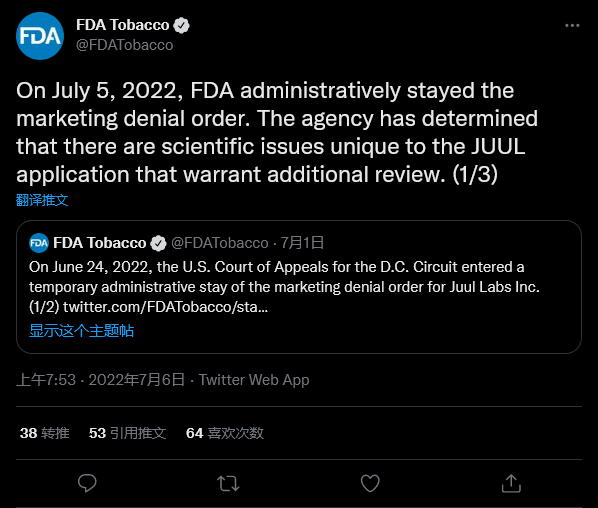Image resolution: width=598 pixels, height=508 pixels.
Task: Click the reply speech bubble icon
Action: (x=87, y=483)
